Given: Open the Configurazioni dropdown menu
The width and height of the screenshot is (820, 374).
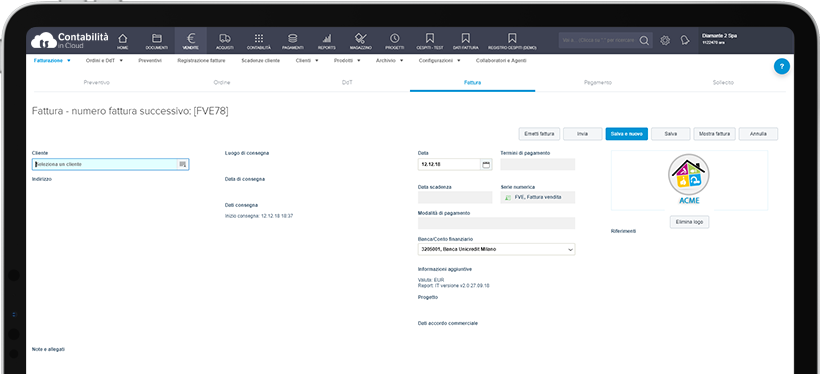Looking at the screenshot, I should (439, 61).
